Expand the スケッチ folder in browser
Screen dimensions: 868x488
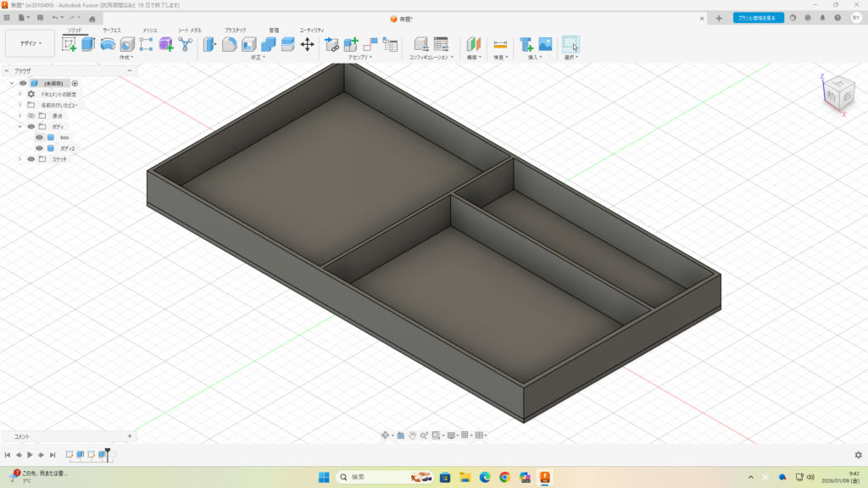click(x=19, y=159)
